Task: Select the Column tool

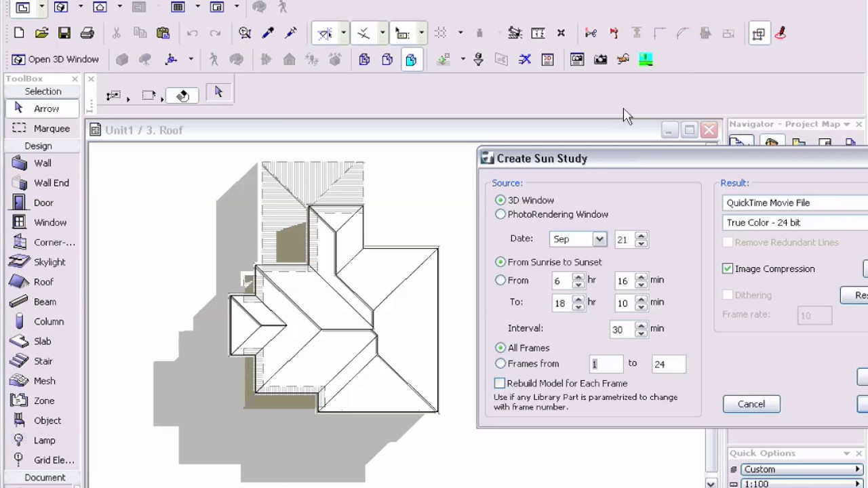Action: click(42, 321)
